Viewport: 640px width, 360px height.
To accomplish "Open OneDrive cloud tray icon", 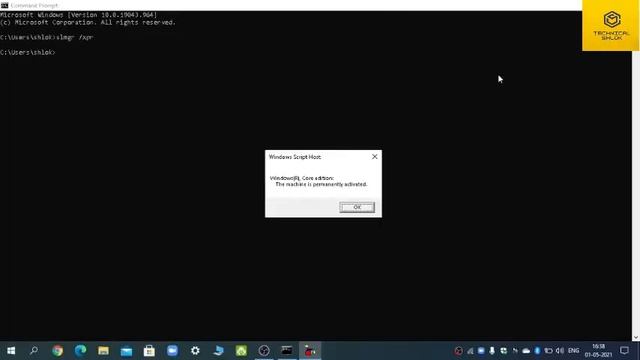I will pyautogui.click(x=526, y=351).
